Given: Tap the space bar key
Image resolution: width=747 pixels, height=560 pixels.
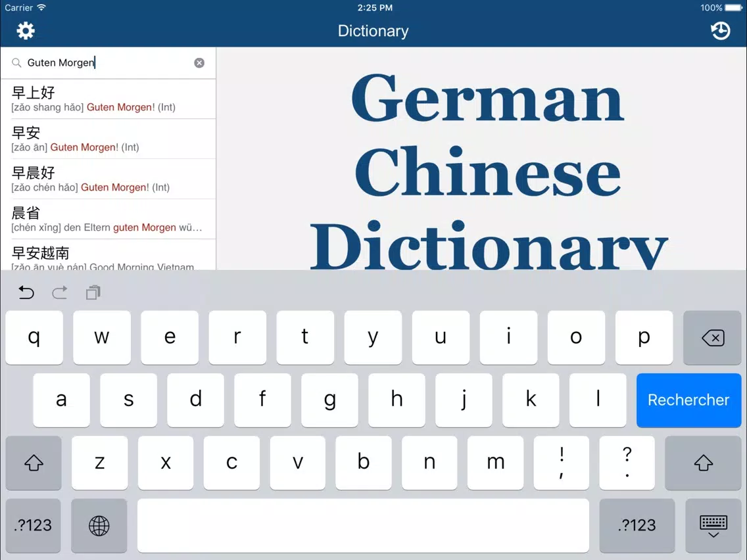Looking at the screenshot, I should click(x=363, y=525).
